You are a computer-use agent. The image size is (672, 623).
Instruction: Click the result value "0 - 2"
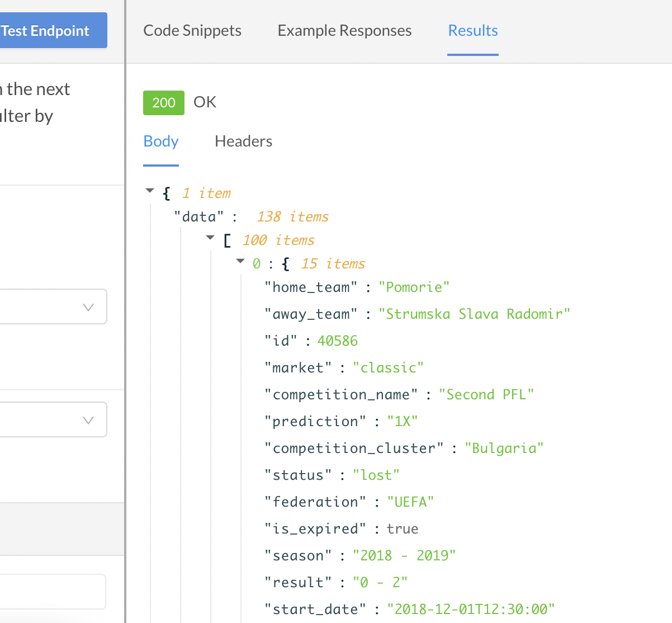click(380, 583)
